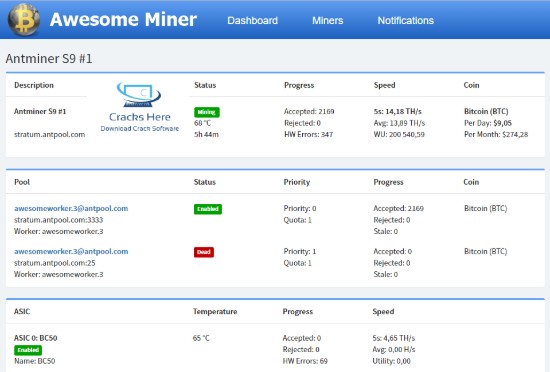550x372 pixels.
Task: Open the awesomeworker.3 pool link with port 25
Action: click(x=71, y=251)
